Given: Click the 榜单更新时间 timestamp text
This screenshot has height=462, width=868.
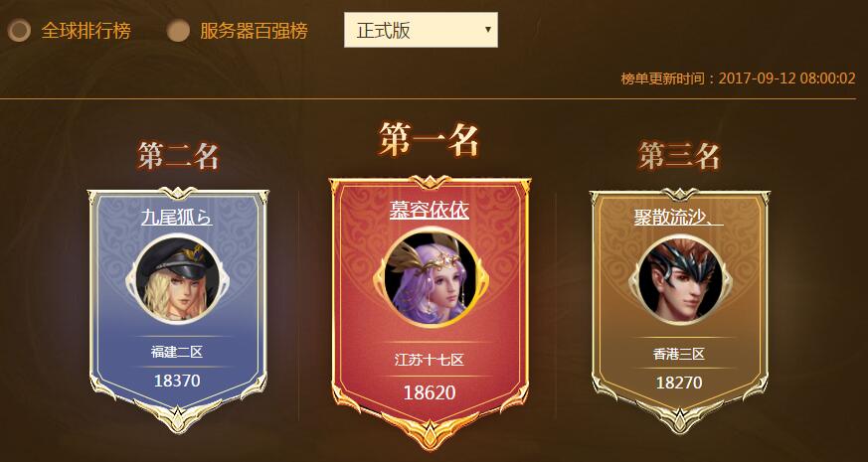Looking at the screenshot, I should 738,78.
